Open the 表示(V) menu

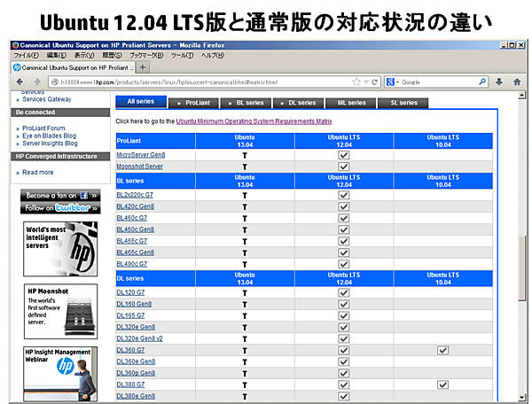pos(84,55)
